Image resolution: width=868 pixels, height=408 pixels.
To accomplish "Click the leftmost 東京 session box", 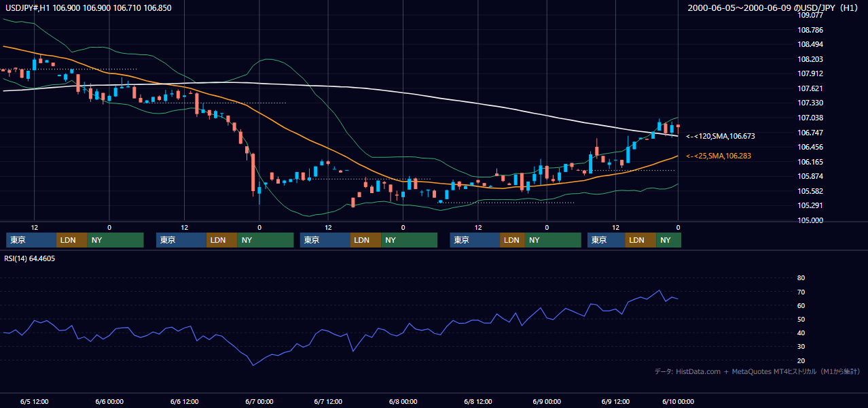I will (x=31, y=240).
